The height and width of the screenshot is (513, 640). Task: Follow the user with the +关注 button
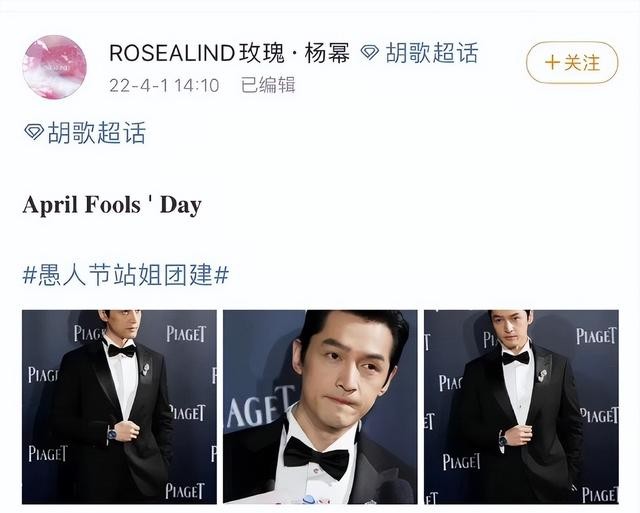572,63
